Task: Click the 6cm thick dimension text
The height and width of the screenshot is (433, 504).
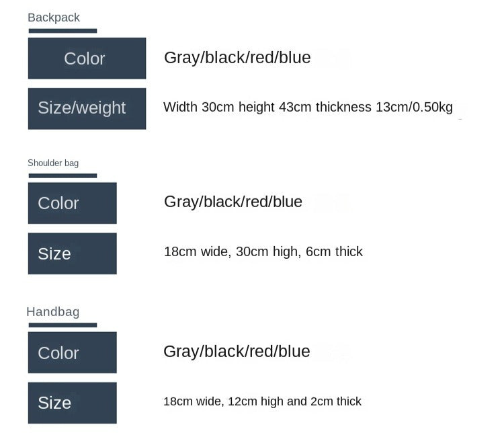Action: (334, 251)
